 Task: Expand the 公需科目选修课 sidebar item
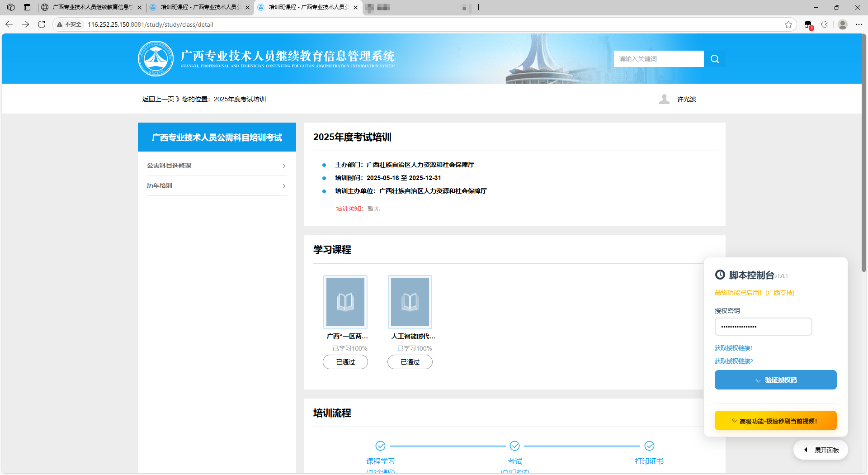pyautogui.click(x=217, y=166)
